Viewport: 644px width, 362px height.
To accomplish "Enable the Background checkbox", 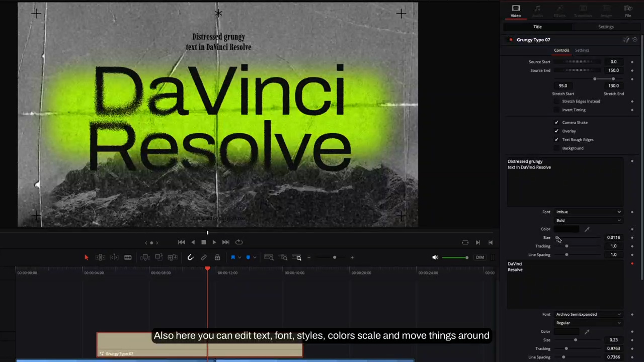I will pyautogui.click(x=556, y=148).
